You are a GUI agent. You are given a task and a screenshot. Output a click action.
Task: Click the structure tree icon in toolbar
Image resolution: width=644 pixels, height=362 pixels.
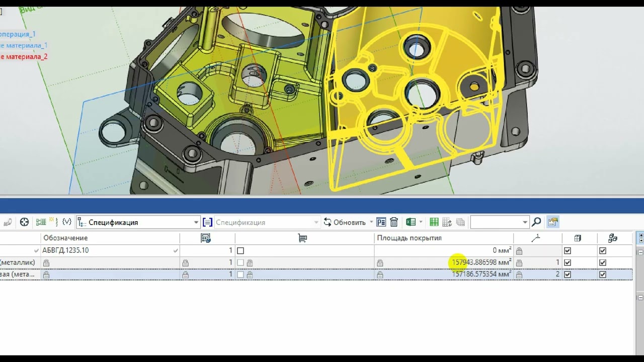[x=41, y=222]
